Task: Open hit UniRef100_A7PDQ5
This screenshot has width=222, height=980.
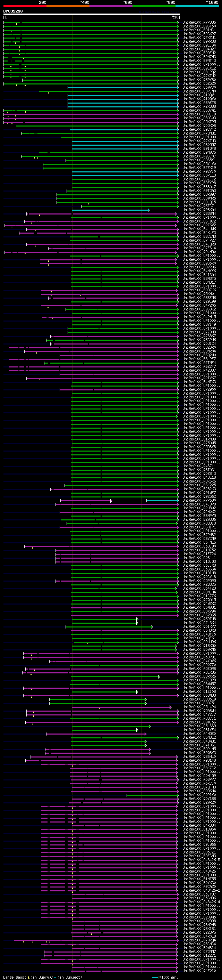Action: click(199, 23)
